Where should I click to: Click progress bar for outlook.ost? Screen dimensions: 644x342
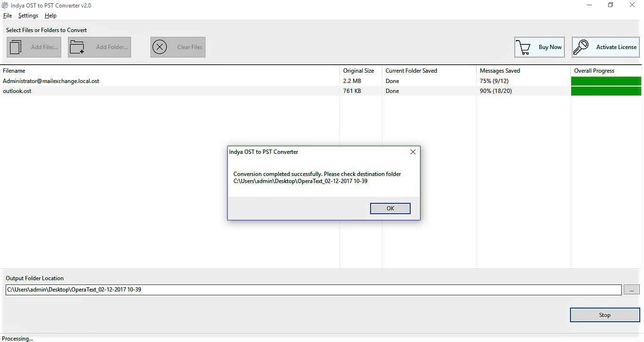[x=606, y=91]
